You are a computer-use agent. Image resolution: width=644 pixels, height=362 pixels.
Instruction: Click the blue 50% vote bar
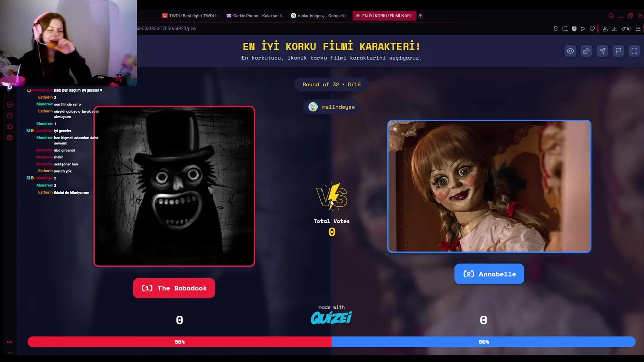(484, 342)
